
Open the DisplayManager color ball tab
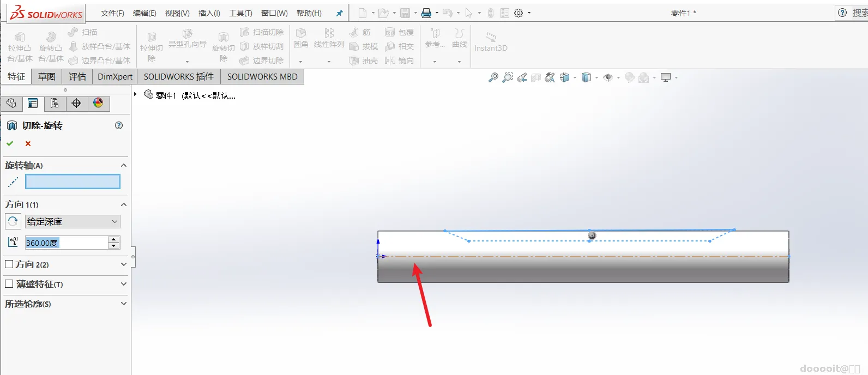(98, 104)
